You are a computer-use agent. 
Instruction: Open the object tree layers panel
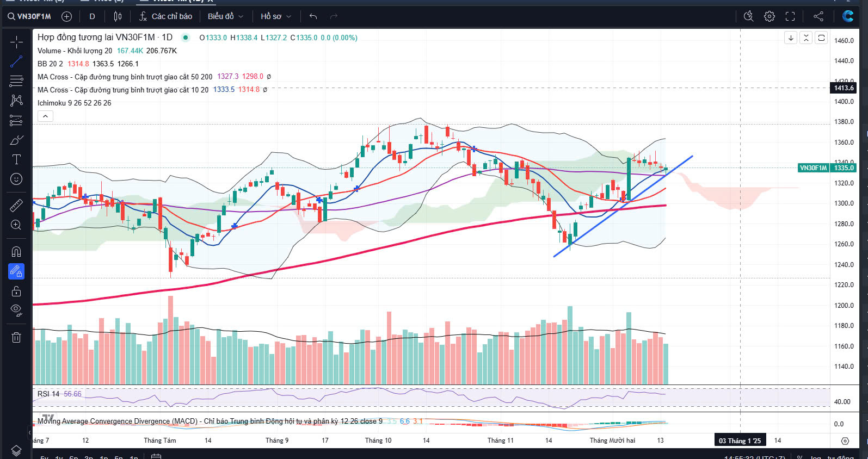[x=16, y=450]
